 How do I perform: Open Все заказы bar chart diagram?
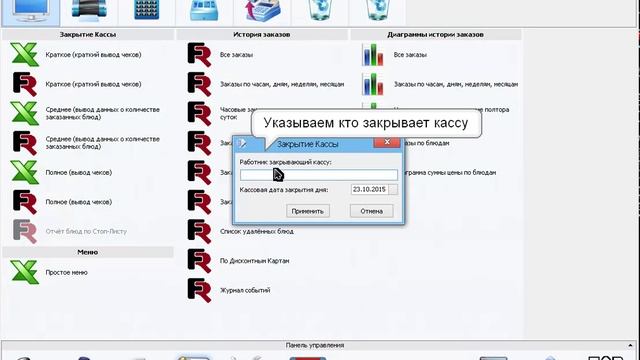click(372, 55)
